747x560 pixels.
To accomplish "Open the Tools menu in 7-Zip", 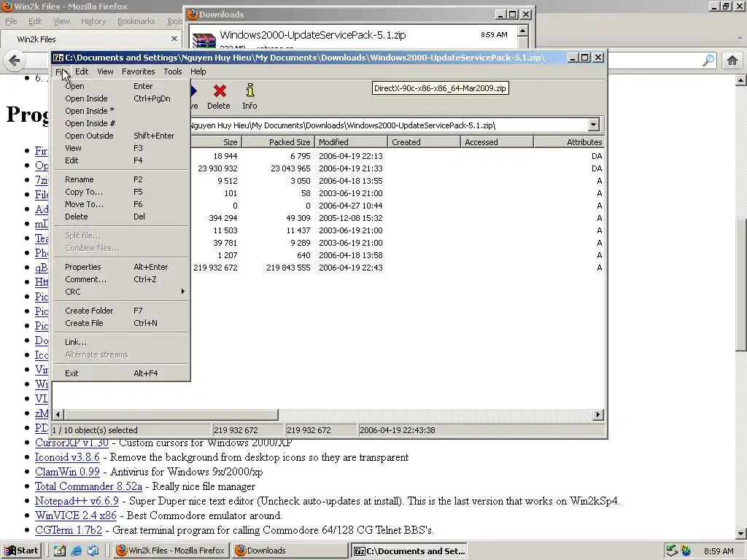I will coord(172,71).
